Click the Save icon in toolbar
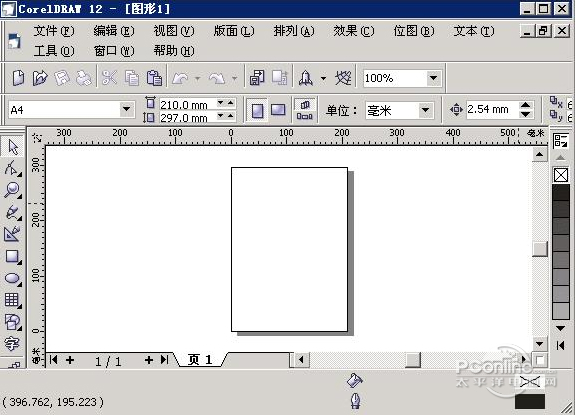576x418 pixels. (x=62, y=78)
